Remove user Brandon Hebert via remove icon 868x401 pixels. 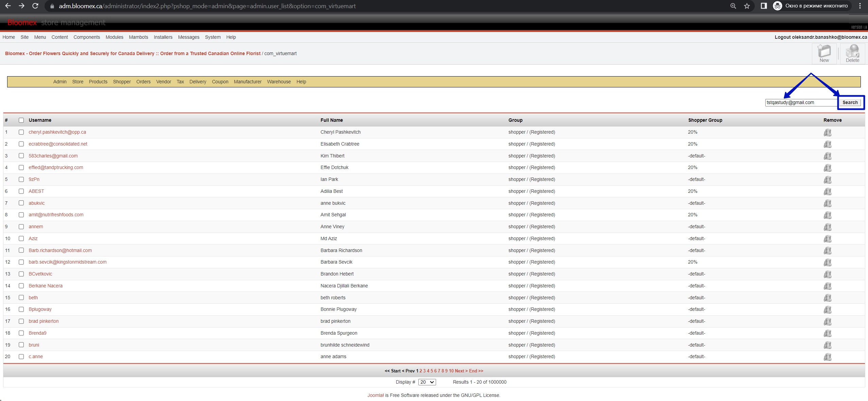828,274
